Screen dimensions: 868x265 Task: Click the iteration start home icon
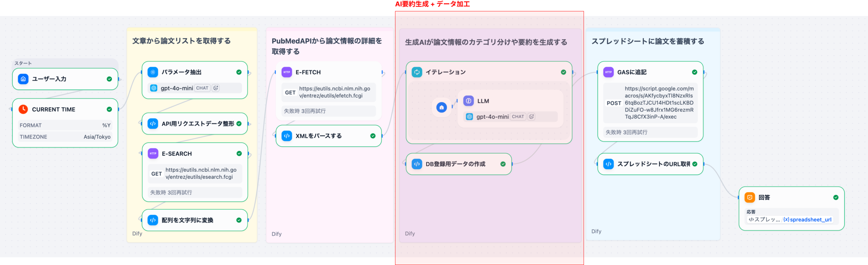click(441, 107)
